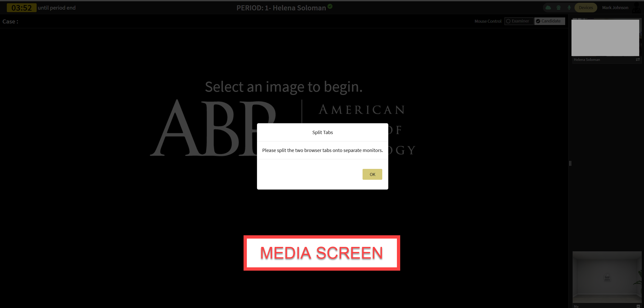Click the doctor avatar beside Mark Johnson

coord(637,8)
